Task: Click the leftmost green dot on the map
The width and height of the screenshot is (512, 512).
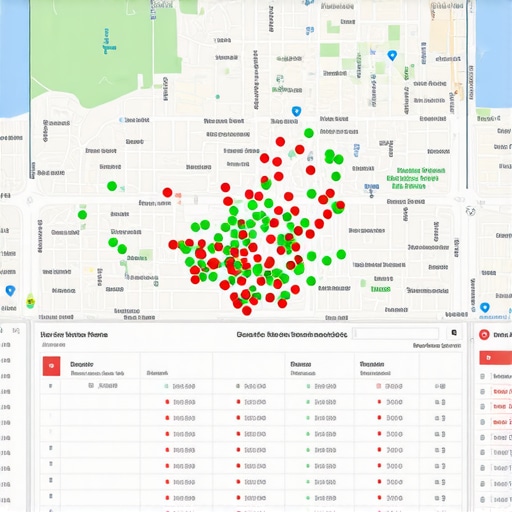Action: [82, 215]
